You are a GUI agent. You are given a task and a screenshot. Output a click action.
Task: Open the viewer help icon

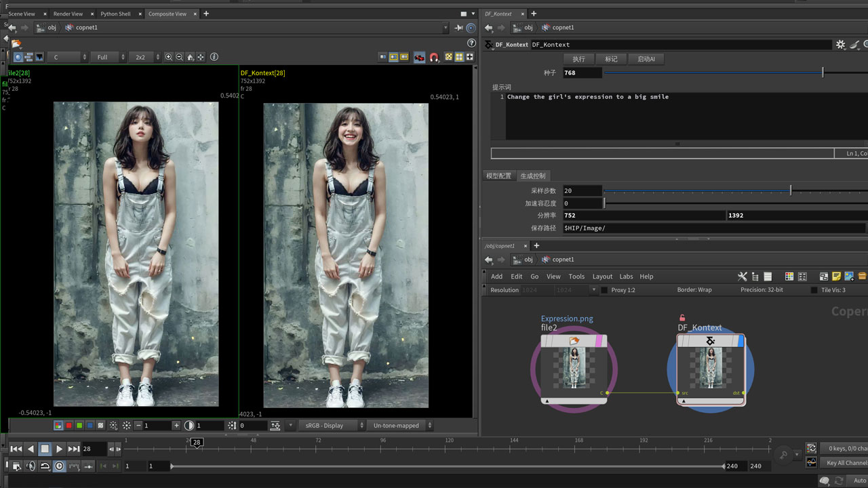coord(471,43)
